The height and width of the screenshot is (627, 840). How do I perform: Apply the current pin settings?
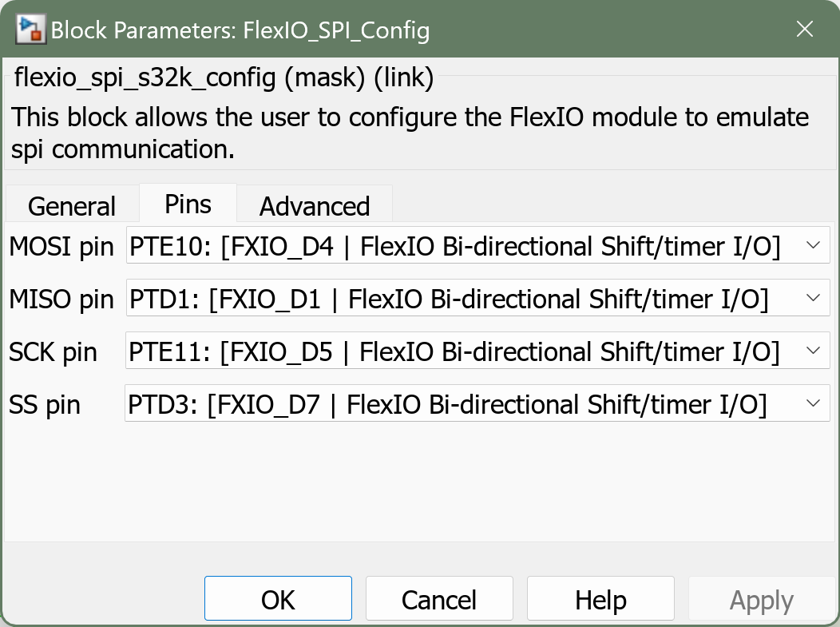(761, 598)
